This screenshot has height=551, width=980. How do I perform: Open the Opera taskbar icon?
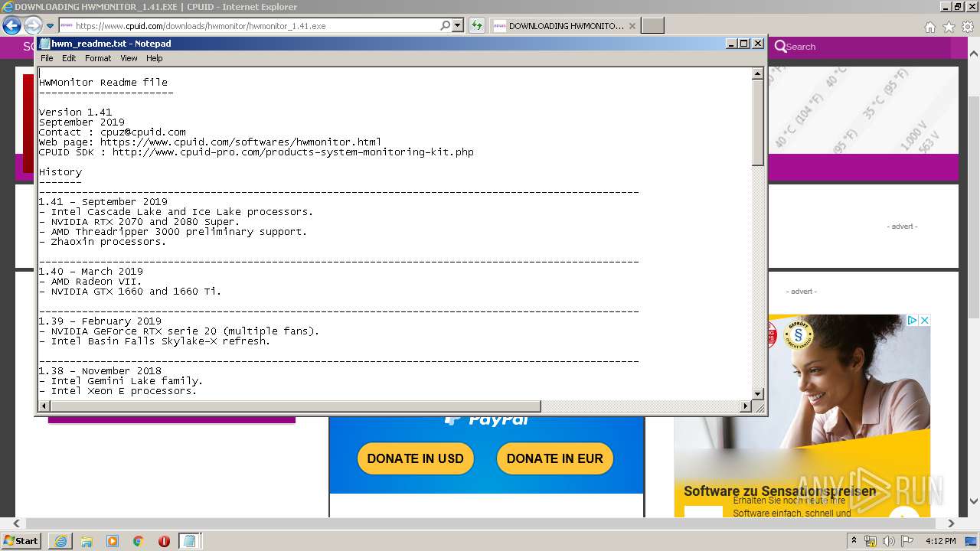click(x=164, y=541)
